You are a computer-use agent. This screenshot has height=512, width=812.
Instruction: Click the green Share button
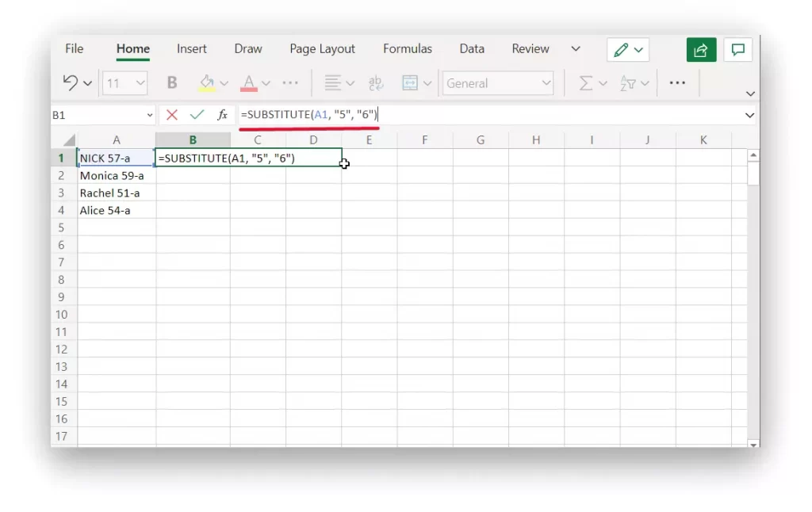coord(701,50)
